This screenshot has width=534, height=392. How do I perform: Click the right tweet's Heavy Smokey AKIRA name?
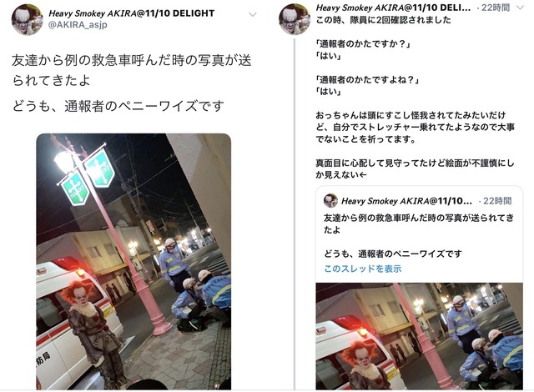[393, 8]
